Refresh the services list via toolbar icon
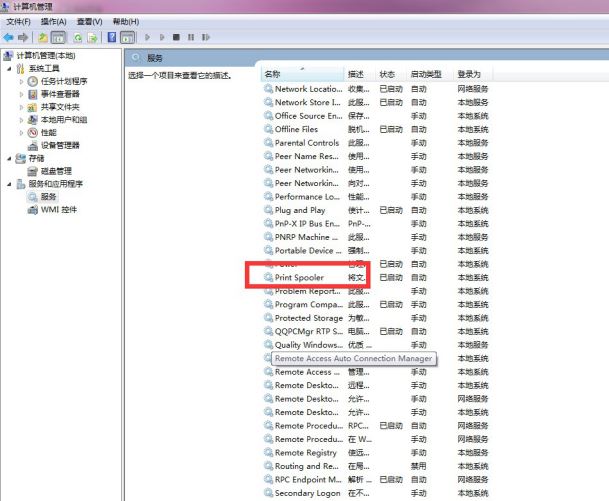Viewport: 609px width, 501px height. coord(78,37)
